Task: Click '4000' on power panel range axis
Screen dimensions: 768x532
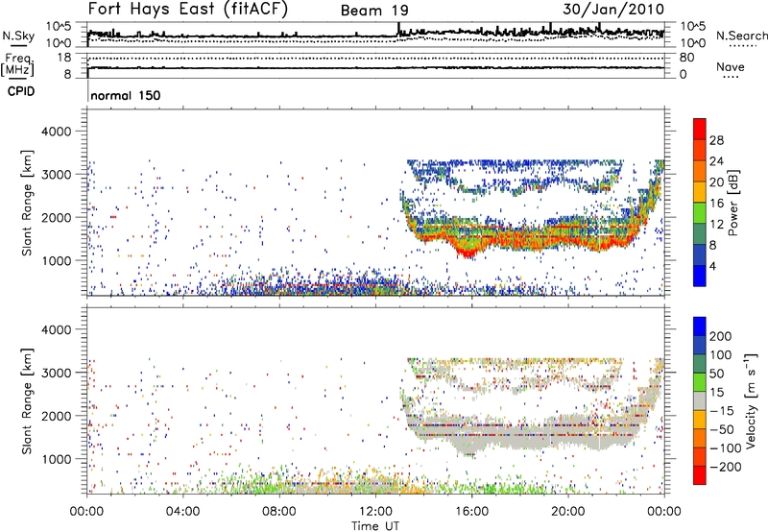Action: pyautogui.click(x=57, y=132)
